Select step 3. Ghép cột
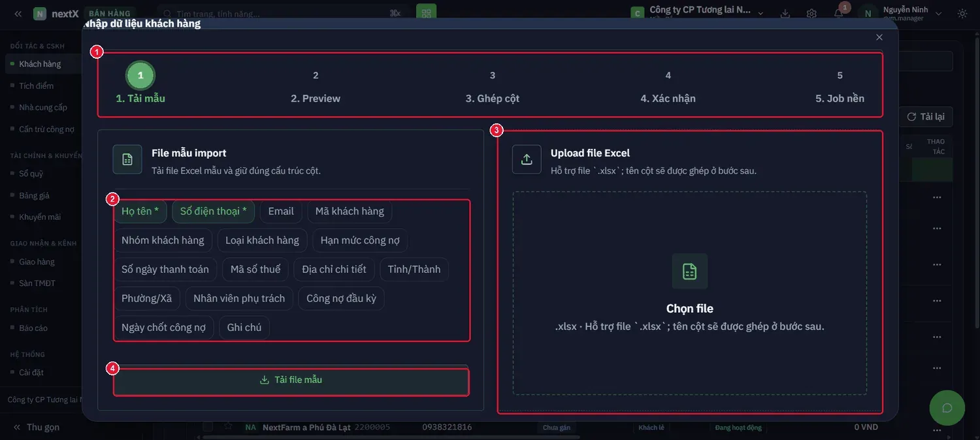The image size is (980, 440). [493, 87]
